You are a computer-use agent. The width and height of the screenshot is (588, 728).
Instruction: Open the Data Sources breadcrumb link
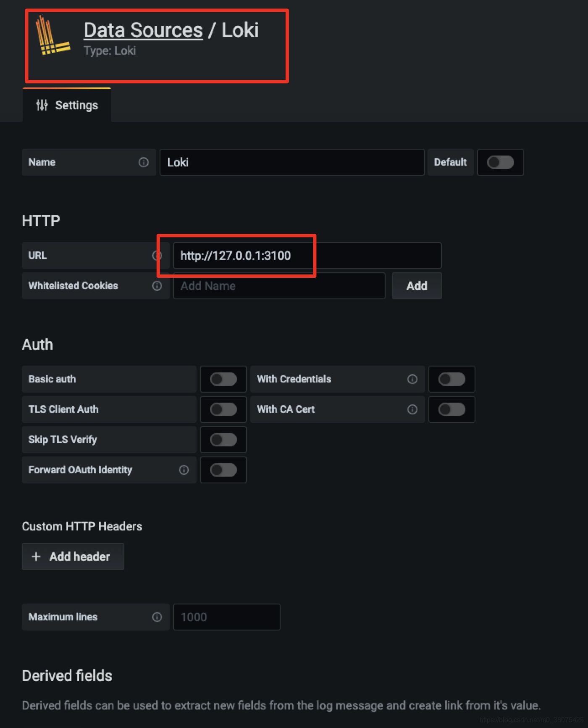[x=143, y=30]
